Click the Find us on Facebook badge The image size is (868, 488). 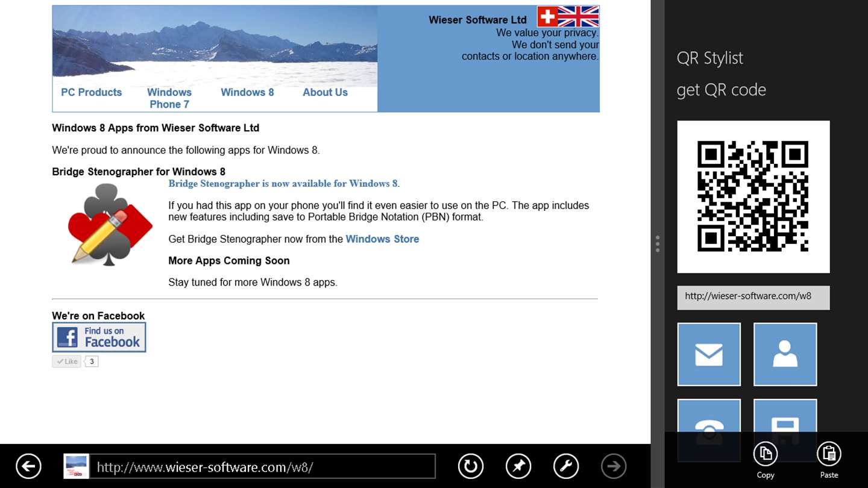coord(99,337)
